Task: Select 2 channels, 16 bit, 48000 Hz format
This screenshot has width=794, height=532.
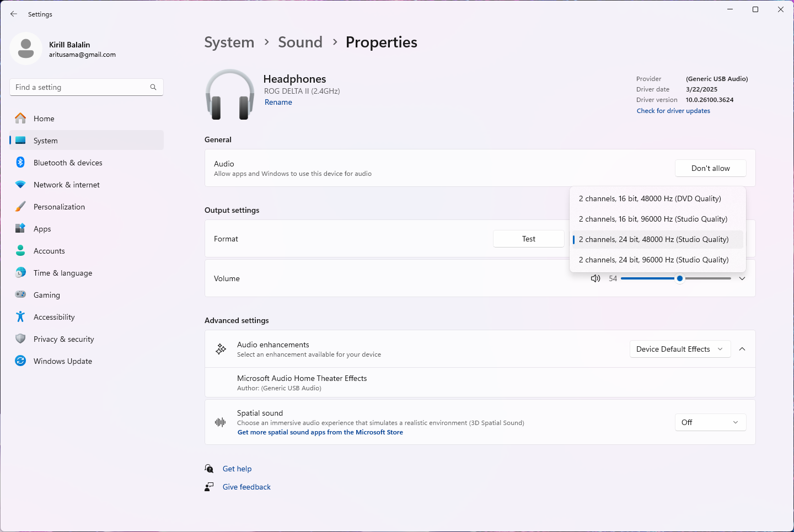Action: point(650,198)
